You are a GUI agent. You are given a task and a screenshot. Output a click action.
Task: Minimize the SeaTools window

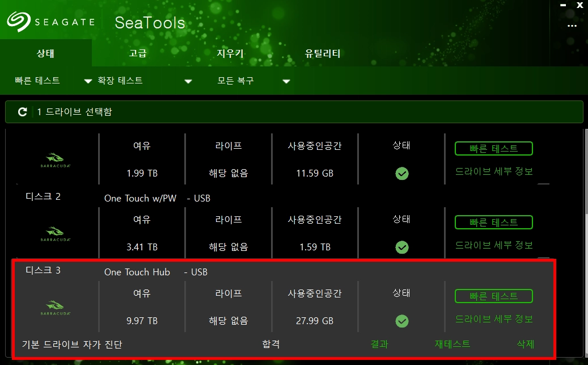point(563,5)
